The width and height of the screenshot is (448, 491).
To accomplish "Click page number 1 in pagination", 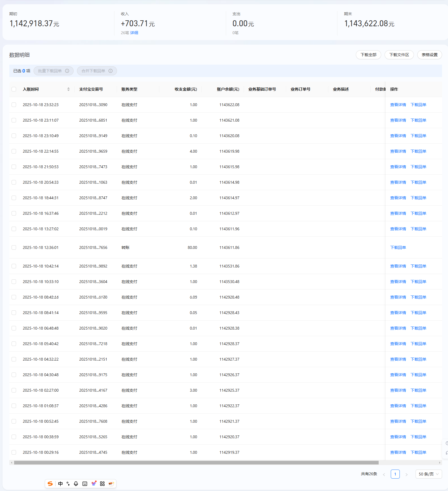I will click(395, 474).
